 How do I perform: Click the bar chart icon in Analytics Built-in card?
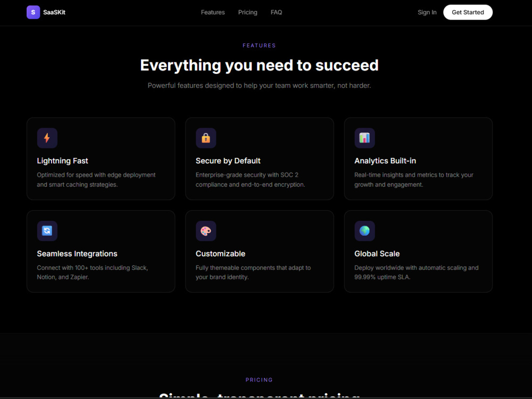pos(365,138)
